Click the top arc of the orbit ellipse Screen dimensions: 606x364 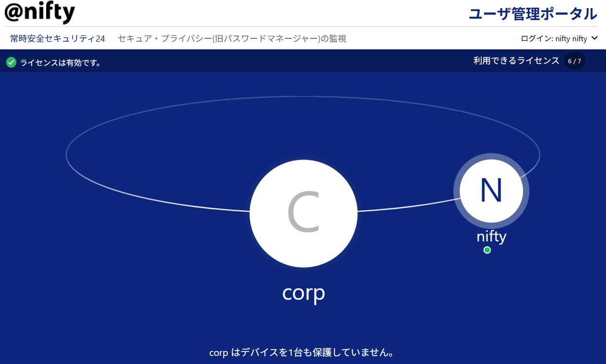coord(303,96)
